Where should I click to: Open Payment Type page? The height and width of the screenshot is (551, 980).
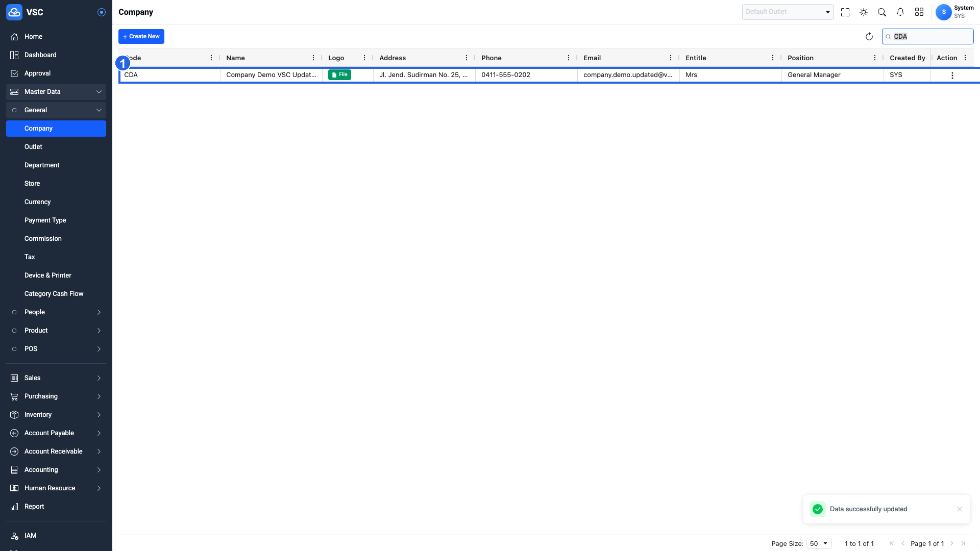pos(56,220)
